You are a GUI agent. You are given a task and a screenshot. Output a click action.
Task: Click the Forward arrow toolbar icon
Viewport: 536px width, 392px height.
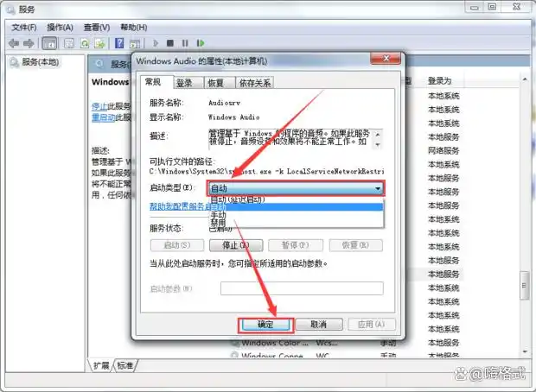pyautogui.click(x=29, y=43)
